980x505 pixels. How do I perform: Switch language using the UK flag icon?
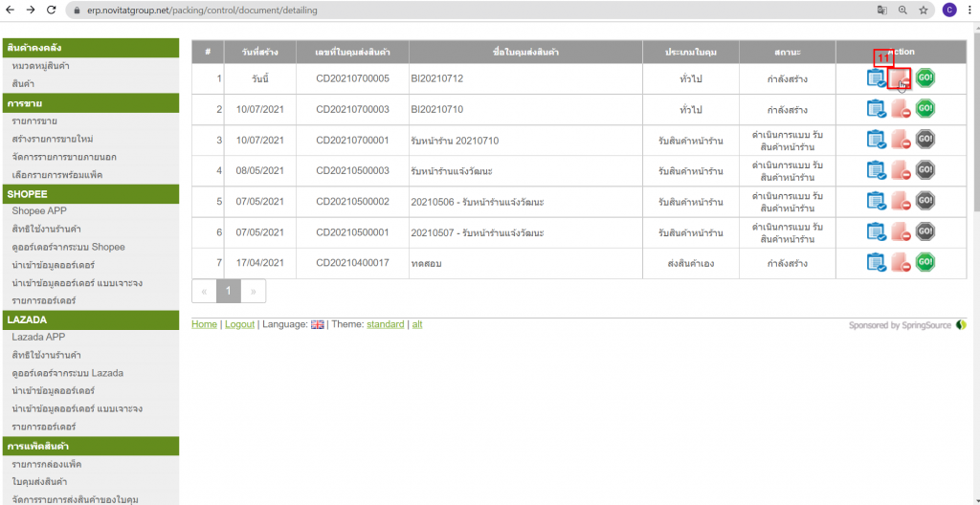click(x=317, y=324)
